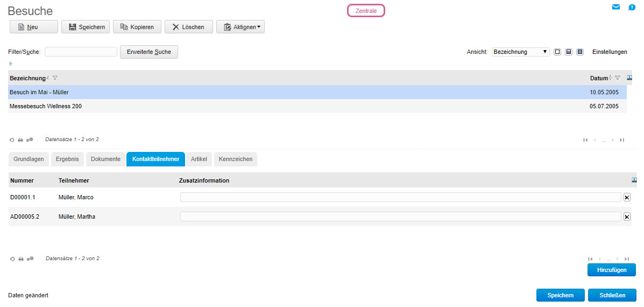Click sort arrow next to Datum header
Image resolution: width=644 pixels, height=307 pixels.
coord(611,78)
